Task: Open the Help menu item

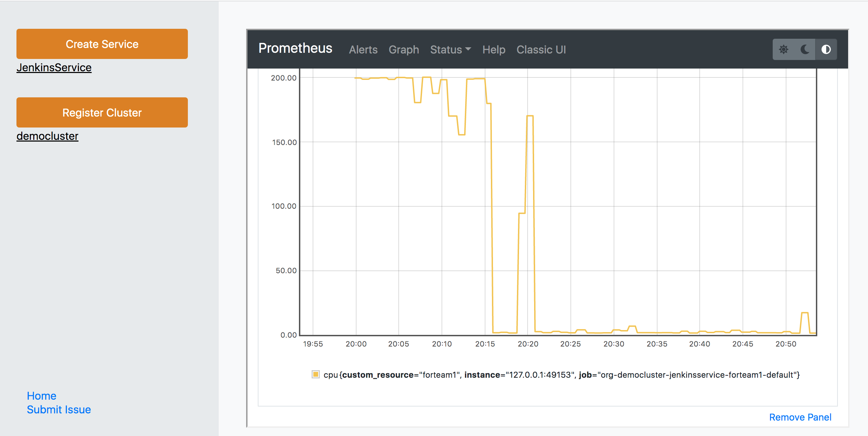Action: (494, 50)
